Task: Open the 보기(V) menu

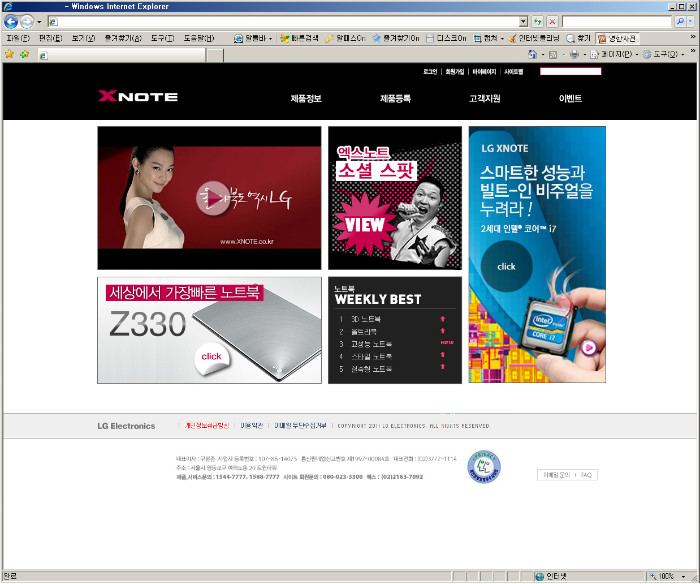Action: [83, 38]
